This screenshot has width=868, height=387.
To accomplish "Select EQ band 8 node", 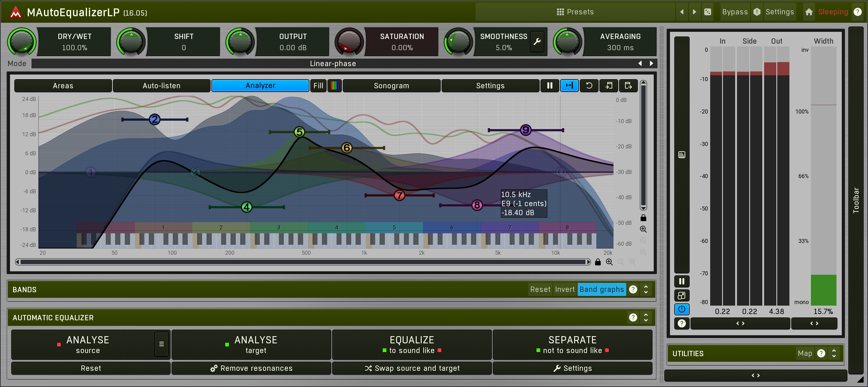I will point(477,205).
